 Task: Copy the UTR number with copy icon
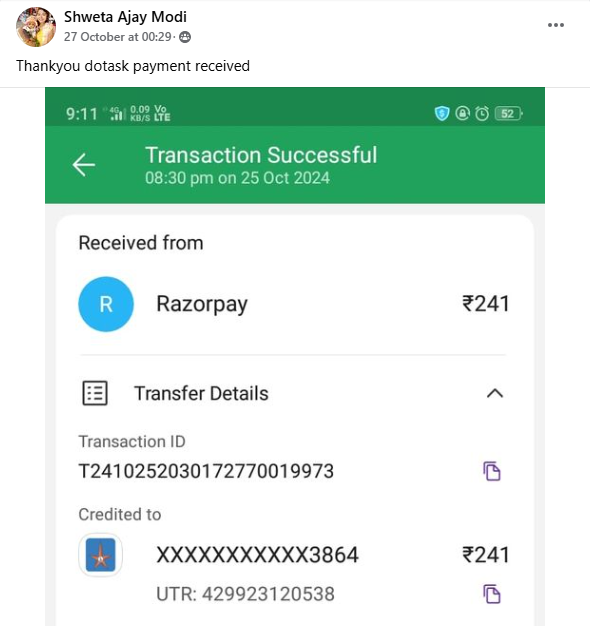click(492, 594)
